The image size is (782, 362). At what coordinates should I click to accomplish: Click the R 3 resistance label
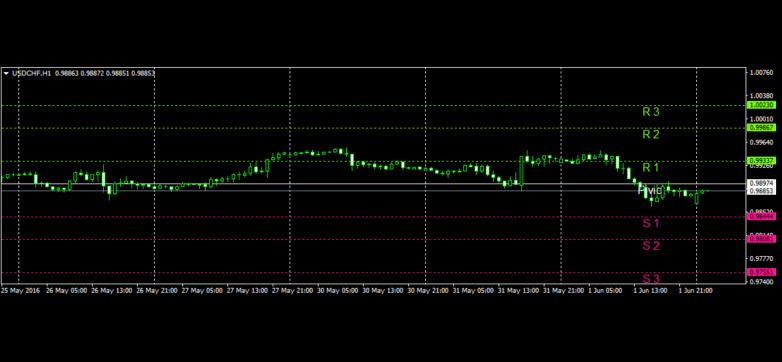click(651, 112)
